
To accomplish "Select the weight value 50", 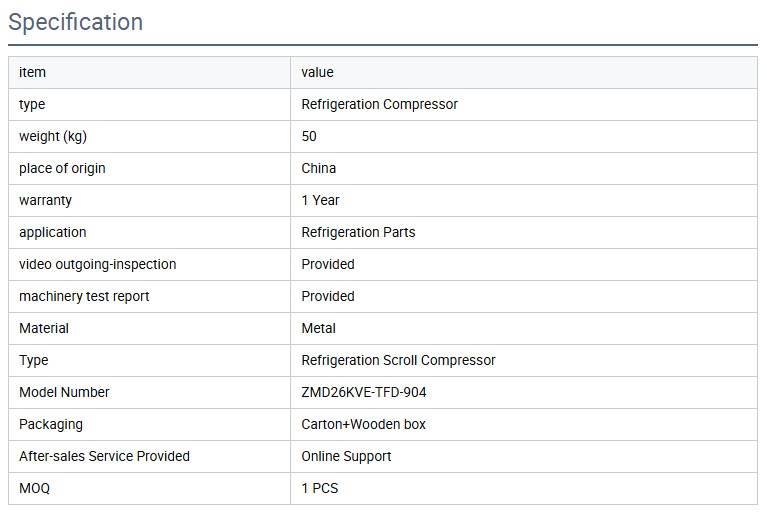I will (x=309, y=136).
